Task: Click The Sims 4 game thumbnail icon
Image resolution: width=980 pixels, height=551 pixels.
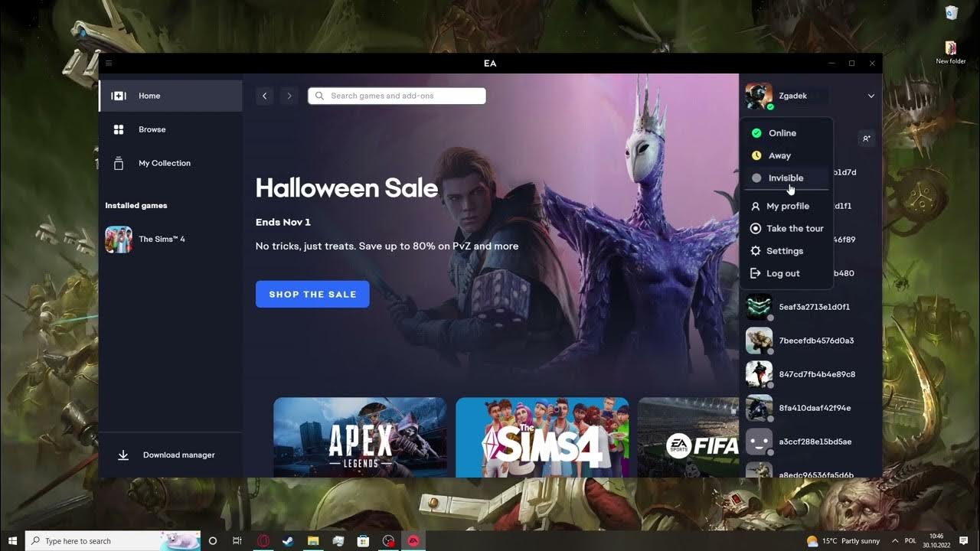Action: 119,239
